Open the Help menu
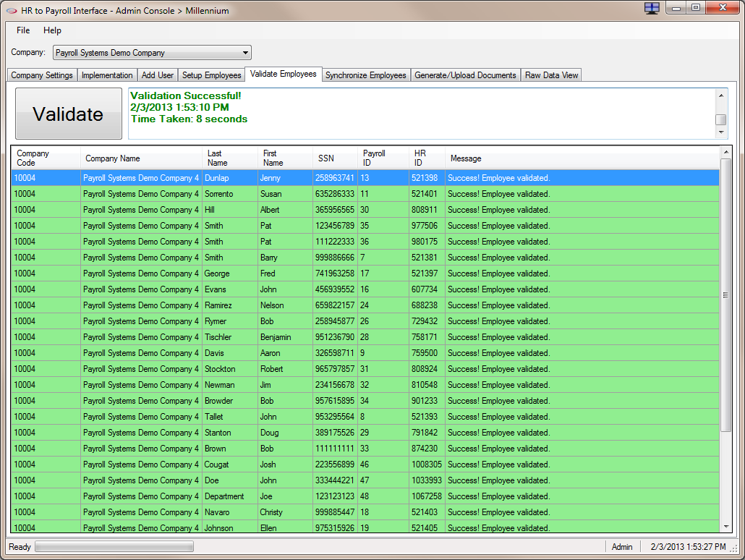745x560 pixels. click(x=52, y=30)
